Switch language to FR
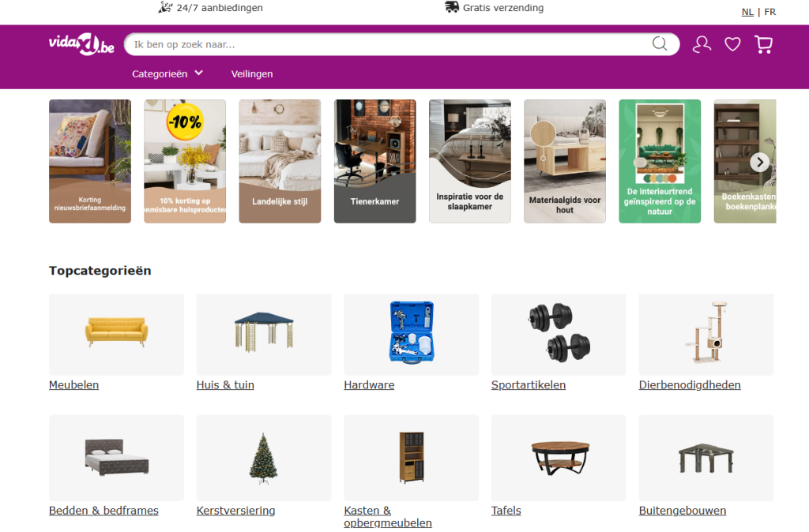The height and width of the screenshot is (532, 809). click(770, 12)
